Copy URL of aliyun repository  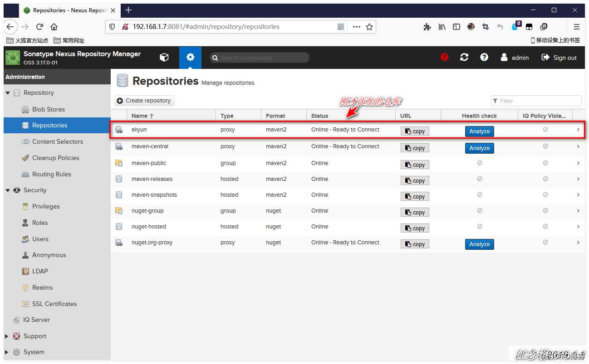[415, 131]
